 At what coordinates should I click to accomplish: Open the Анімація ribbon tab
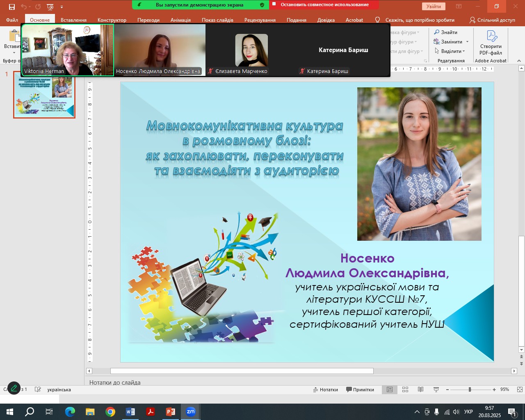[180, 20]
